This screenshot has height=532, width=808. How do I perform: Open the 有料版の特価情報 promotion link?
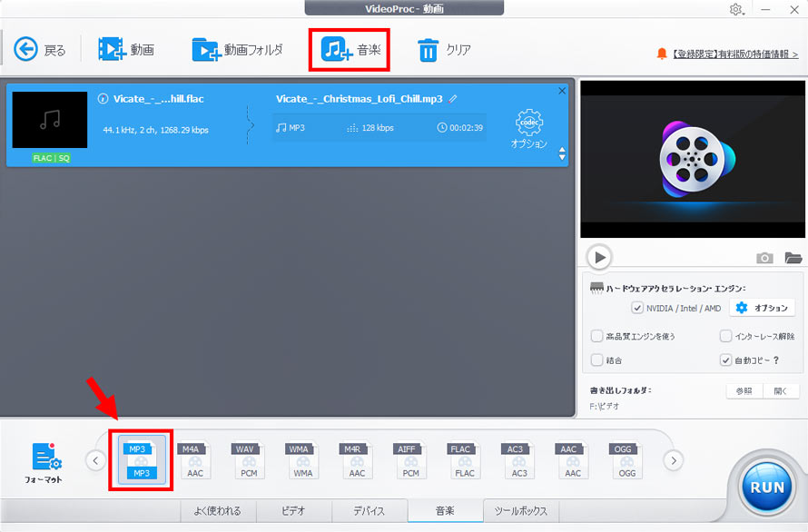[x=735, y=54]
